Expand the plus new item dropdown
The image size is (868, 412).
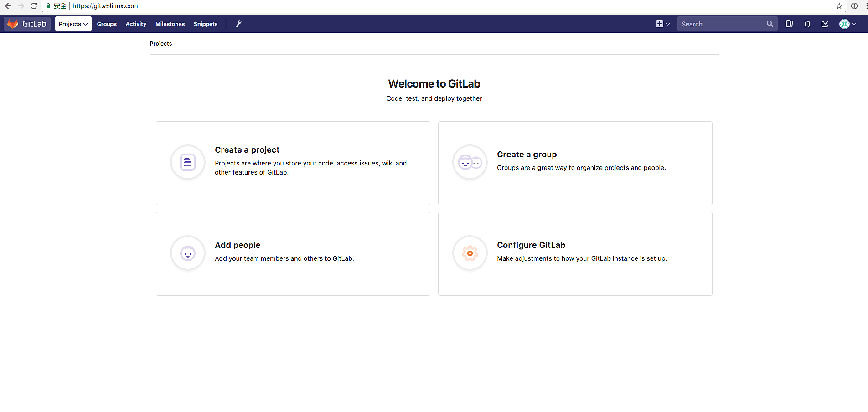(662, 24)
